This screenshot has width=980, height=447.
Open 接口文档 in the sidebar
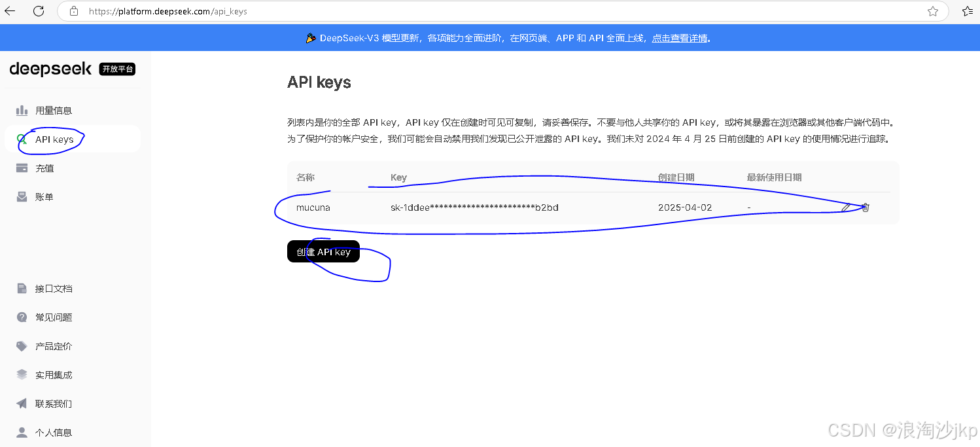(54, 289)
